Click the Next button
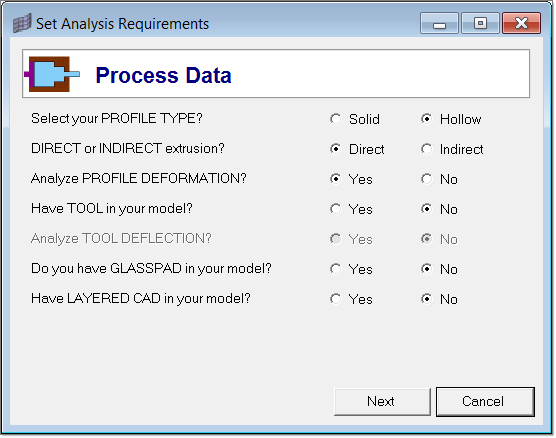 point(382,401)
